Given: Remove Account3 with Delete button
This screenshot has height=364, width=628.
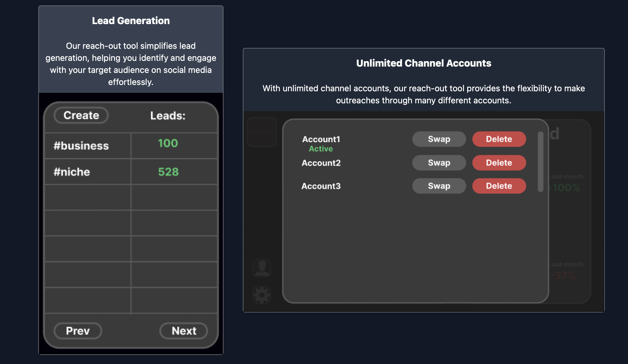Looking at the screenshot, I should point(499,186).
